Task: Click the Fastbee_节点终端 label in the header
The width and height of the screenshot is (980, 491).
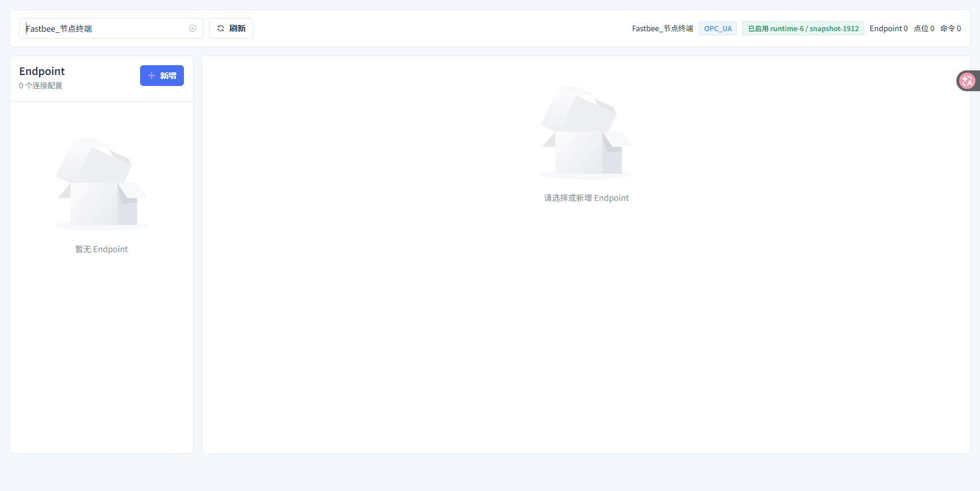Action: coord(662,28)
